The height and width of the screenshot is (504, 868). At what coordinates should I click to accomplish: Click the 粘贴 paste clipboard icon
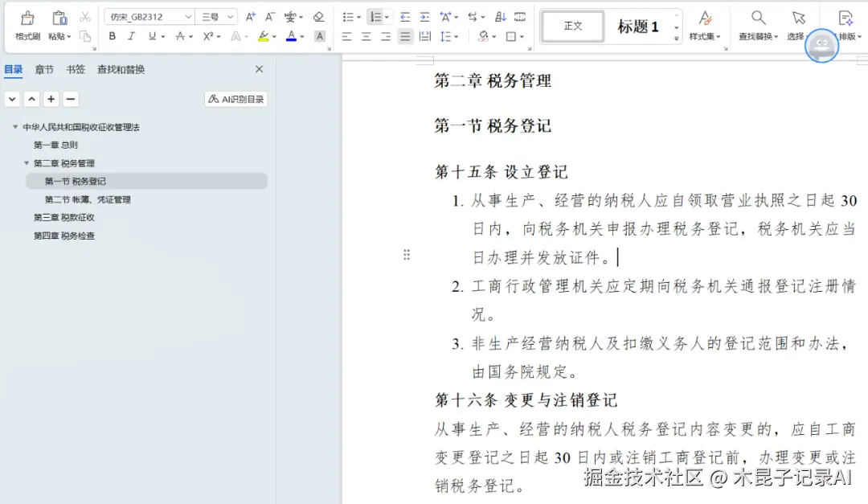59,18
